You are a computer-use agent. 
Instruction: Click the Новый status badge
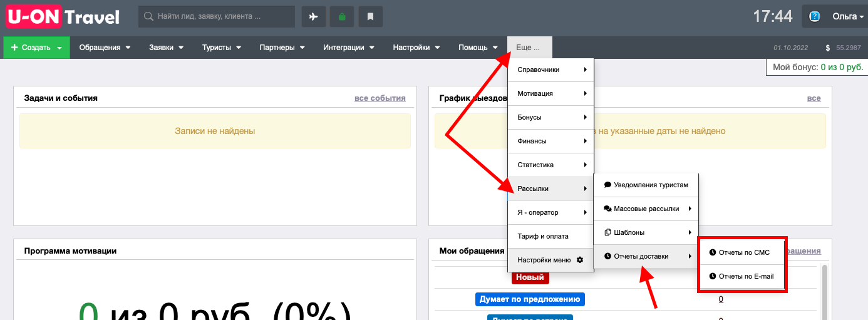[530, 277]
